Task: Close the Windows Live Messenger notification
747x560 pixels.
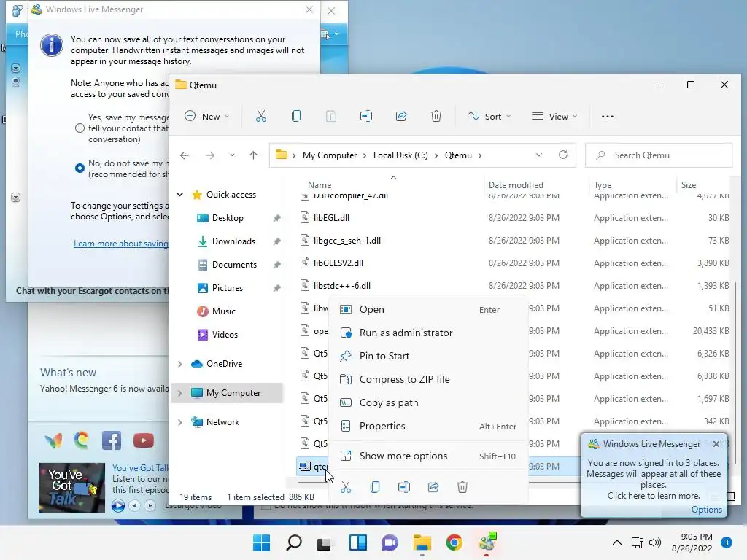Action: coord(716,444)
